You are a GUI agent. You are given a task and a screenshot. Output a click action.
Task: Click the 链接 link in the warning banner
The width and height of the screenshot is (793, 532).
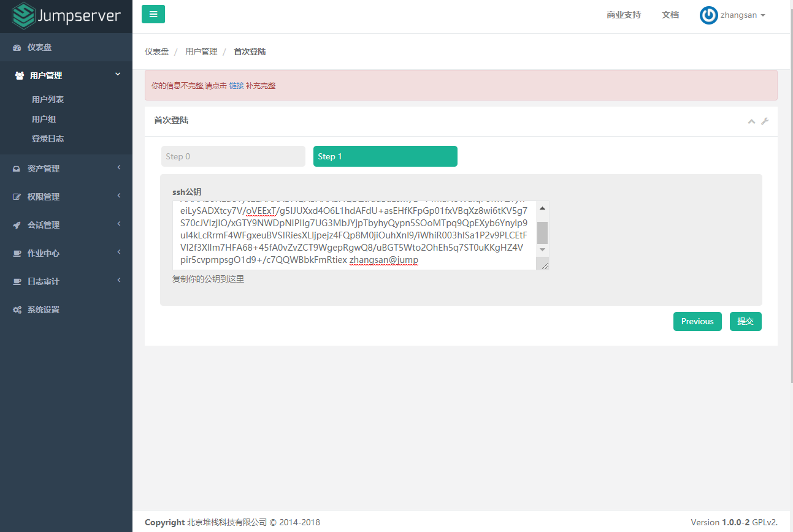coord(235,85)
